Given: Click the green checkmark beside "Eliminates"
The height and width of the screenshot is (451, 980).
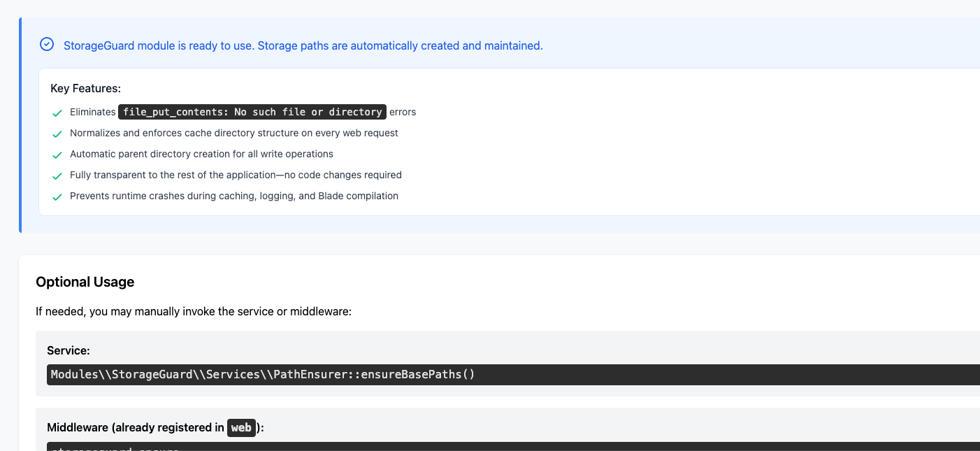Looking at the screenshot, I should [x=57, y=113].
